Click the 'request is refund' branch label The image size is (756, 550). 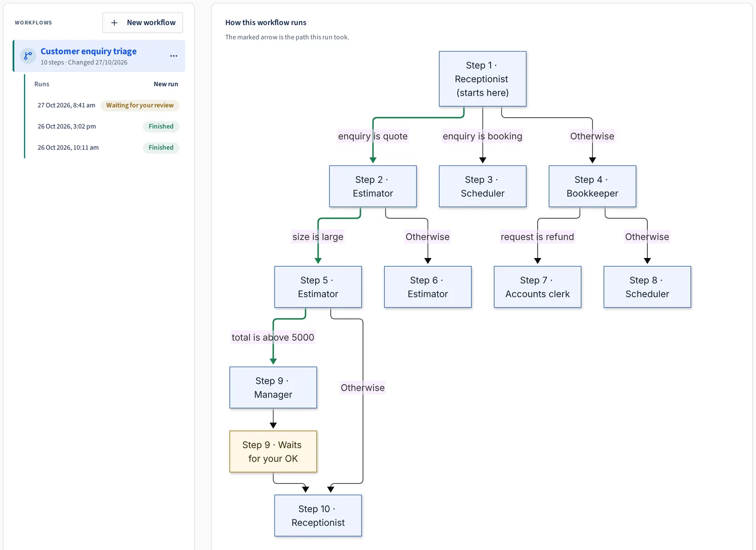tap(537, 237)
